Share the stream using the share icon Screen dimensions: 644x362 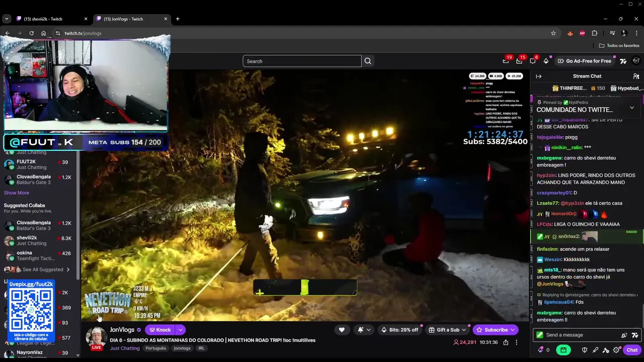coord(506,342)
